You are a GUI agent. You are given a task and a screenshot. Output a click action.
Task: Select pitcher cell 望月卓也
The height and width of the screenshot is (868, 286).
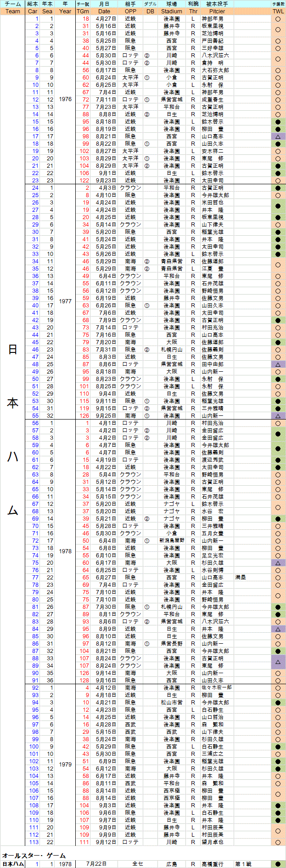coord(217,842)
